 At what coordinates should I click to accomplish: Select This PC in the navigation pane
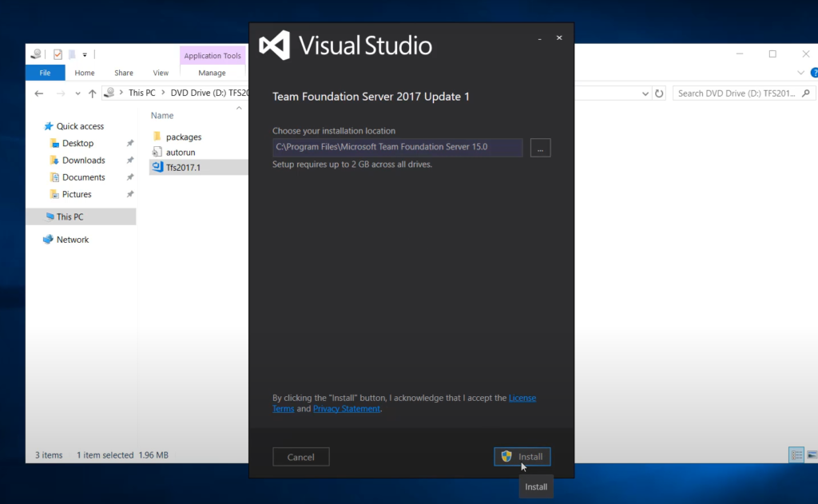click(81, 216)
